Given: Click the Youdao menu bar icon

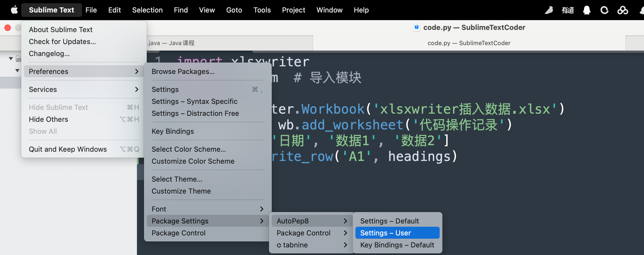Looking at the screenshot, I should (x=568, y=10).
